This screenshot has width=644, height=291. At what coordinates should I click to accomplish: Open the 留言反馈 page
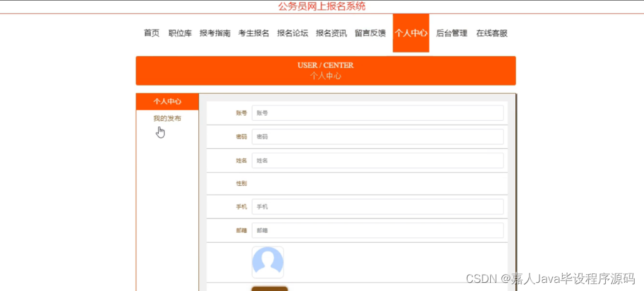pyautogui.click(x=370, y=33)
